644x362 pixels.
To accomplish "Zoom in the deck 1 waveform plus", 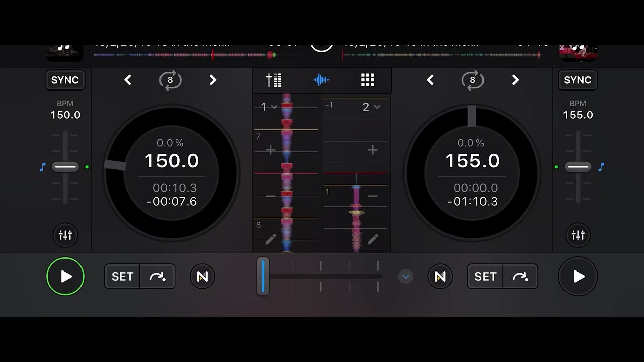I will click(270, 150).
